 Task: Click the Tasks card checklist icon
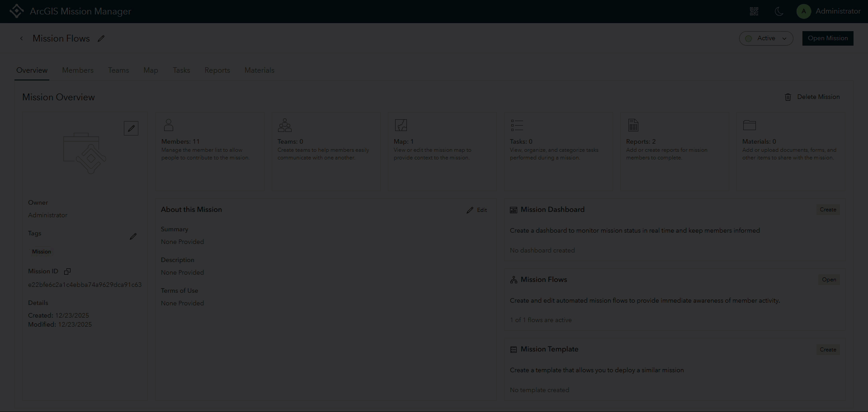(517, 125)
